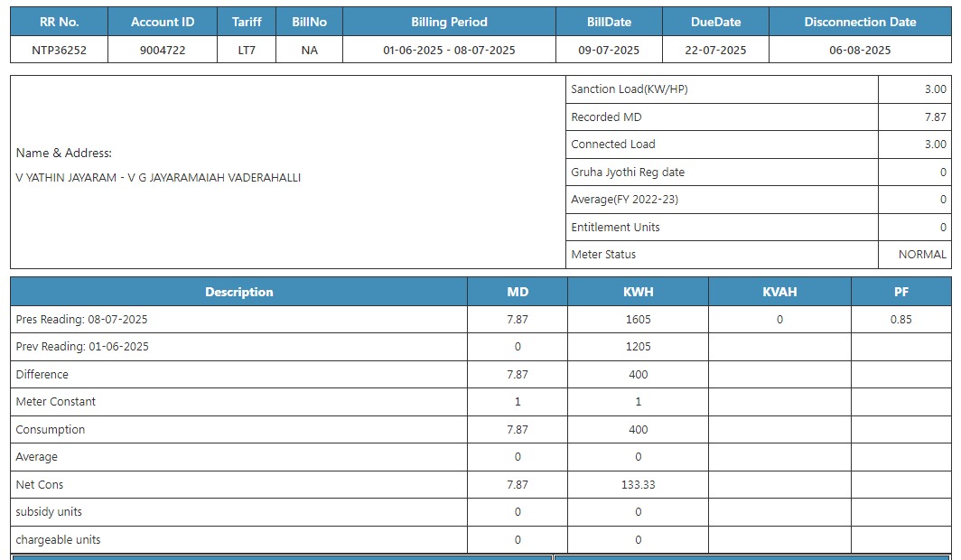961x560 pixels.
Task: Click the Billing Period header
Action: [x=449, y=22]
